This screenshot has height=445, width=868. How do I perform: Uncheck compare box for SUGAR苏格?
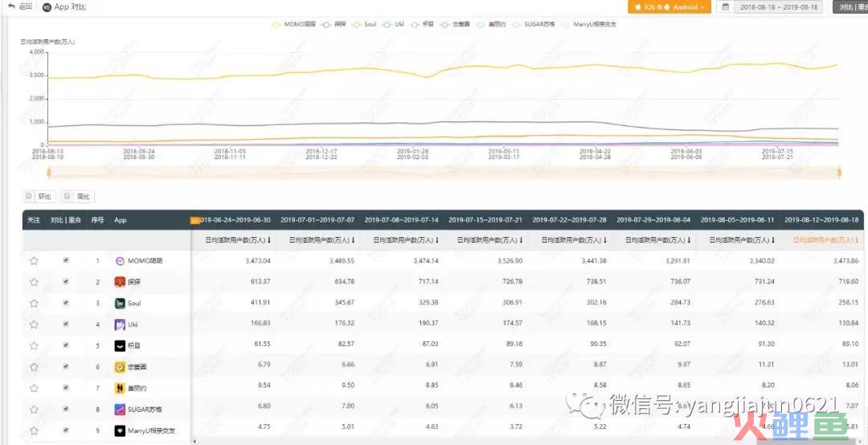[66, 409]
